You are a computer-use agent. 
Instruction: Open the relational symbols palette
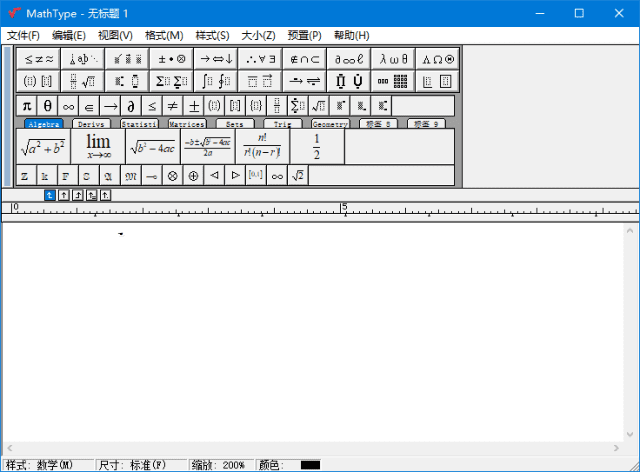point(41,59)
